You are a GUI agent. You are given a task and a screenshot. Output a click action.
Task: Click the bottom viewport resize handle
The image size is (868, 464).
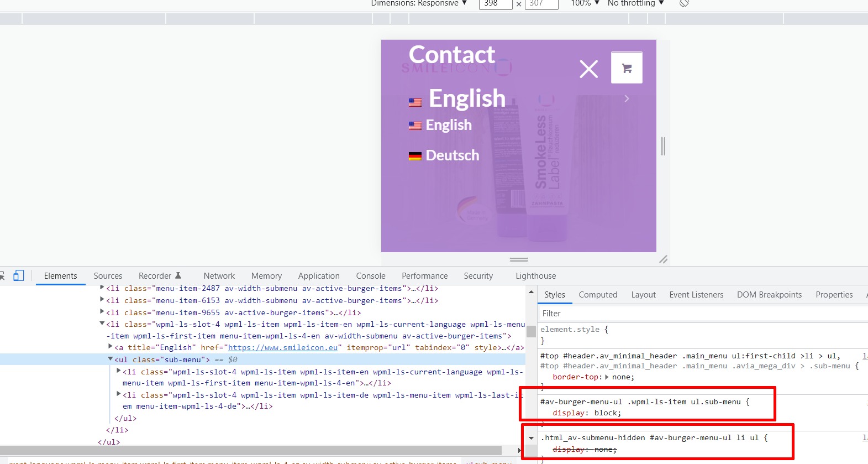(519, 259)
